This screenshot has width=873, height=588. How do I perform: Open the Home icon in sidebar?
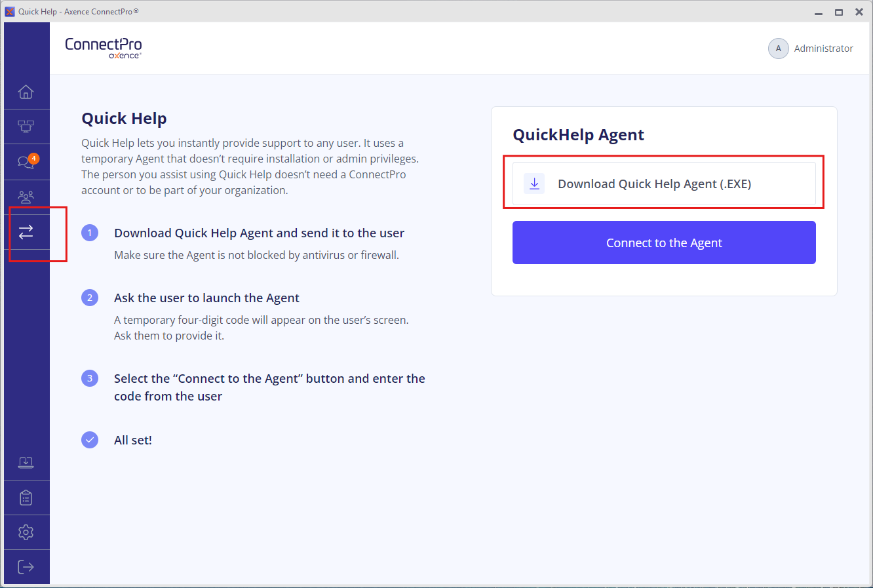26,92
